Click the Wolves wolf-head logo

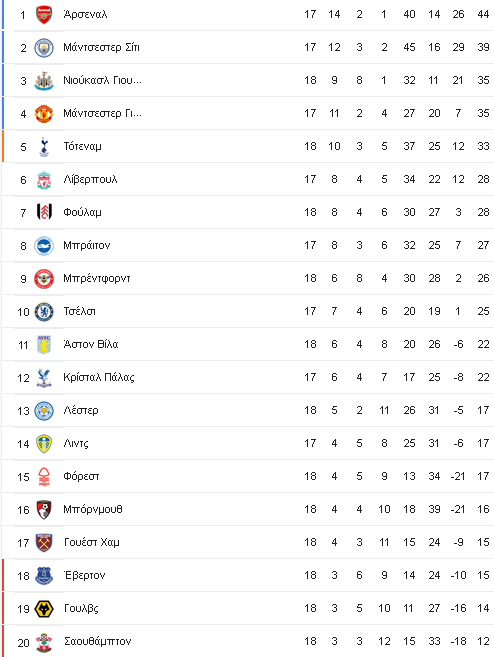click(44, 609)
